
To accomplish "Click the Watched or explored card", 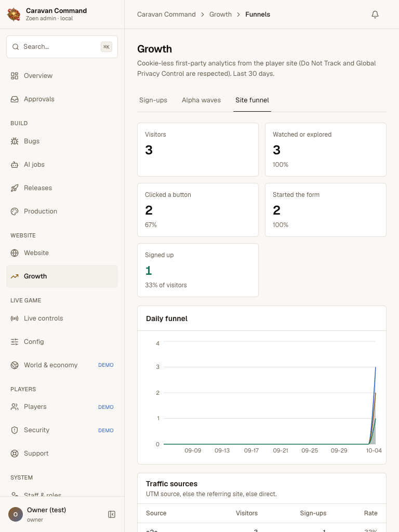I will click(326, 150).
